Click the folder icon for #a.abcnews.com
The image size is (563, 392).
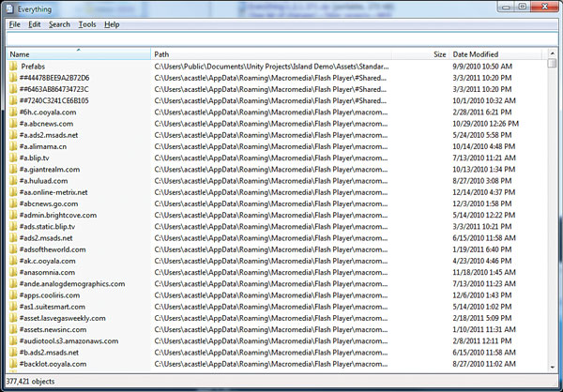tap(13, 124)
